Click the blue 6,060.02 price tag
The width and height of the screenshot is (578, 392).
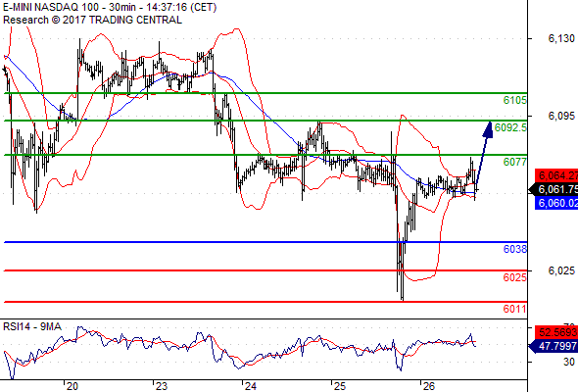click(x=556, y=203)
